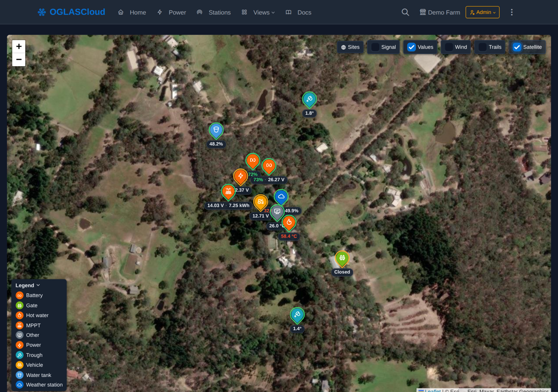Click the Battery icon in the legend

pos(20,295)
